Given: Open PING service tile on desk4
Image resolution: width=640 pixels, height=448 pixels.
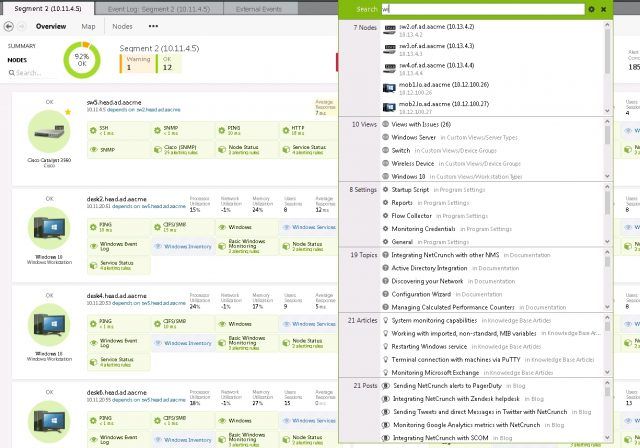Looking at the screenshot, I should coord(119,324).
